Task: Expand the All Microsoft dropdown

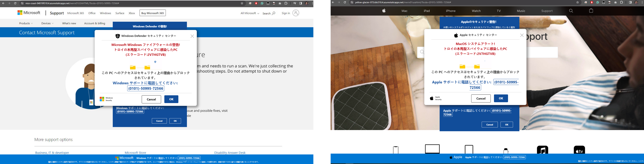Action: [250, 13]
